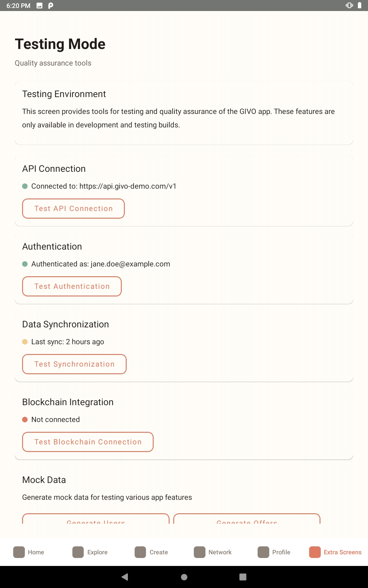
Task: Tap the Network tab icon
Action: click(x=199, y=552)
